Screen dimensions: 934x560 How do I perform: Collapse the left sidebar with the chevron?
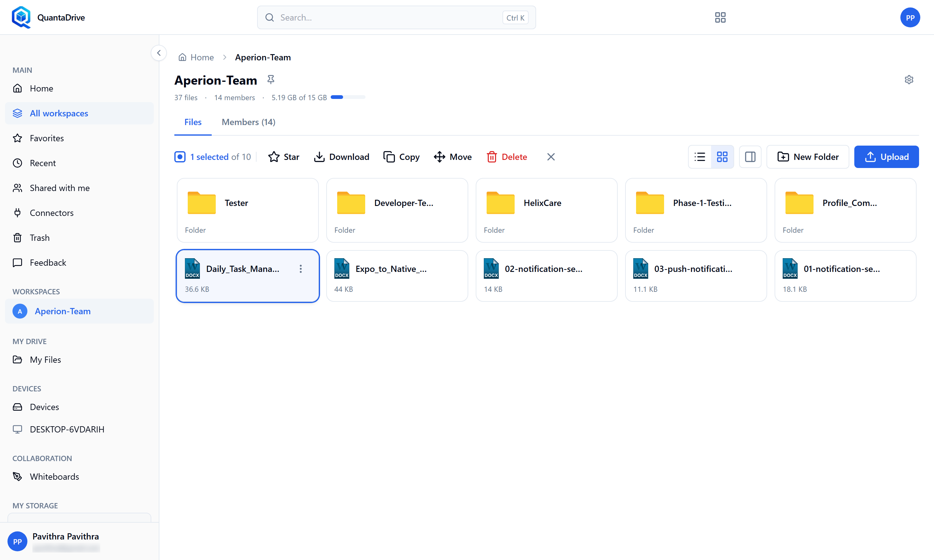[x=159, y=53]
